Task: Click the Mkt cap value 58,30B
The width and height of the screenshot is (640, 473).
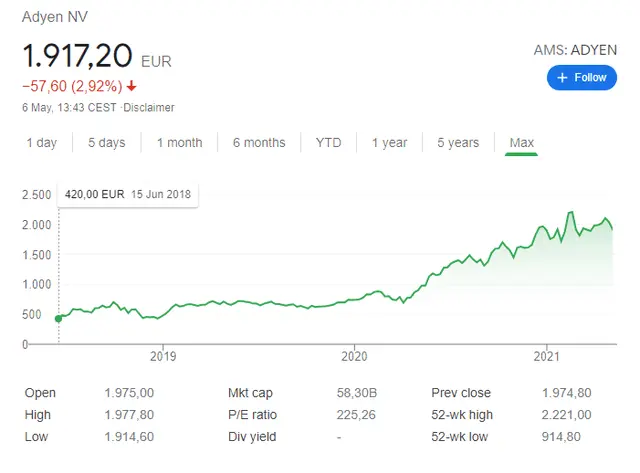Action: pyautogui.click(x=357, y=393)
